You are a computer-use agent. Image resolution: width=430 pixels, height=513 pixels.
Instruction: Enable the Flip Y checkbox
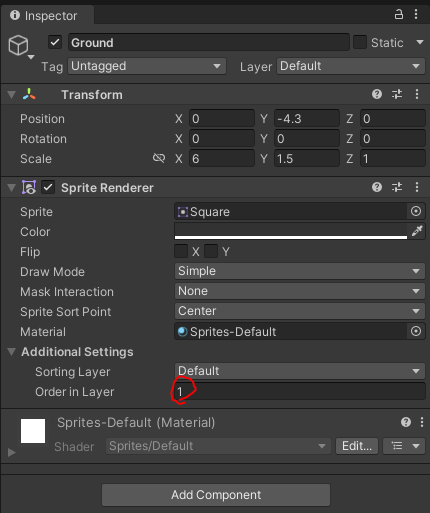coord(211,251)
